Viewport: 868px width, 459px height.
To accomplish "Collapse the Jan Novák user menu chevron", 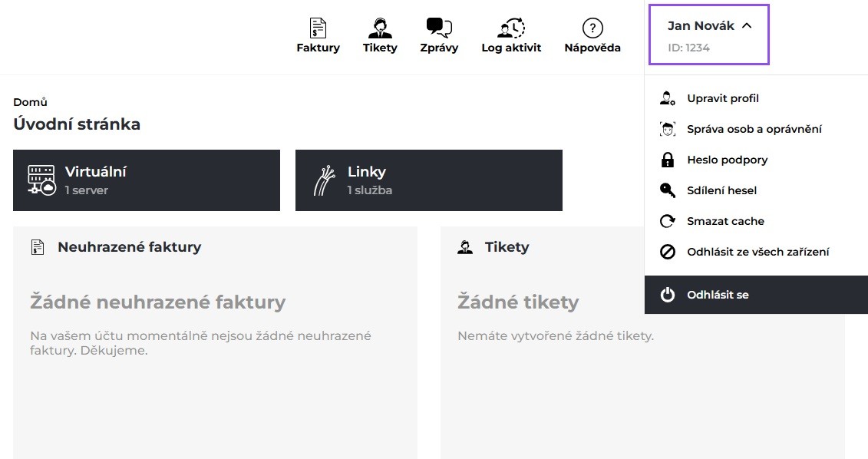I will [x=747, y=25].
